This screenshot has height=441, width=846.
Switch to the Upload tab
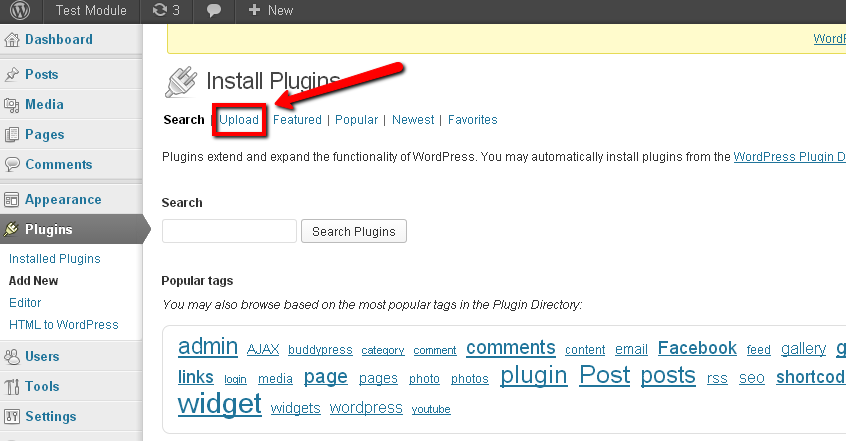pos(239,120)
